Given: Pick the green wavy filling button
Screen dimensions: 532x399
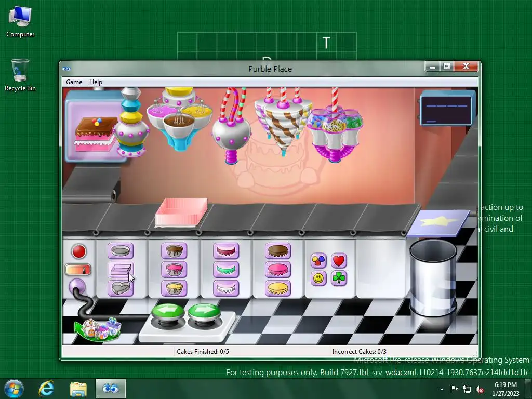Looking at the screenshot, I should (x=226, y=270).
